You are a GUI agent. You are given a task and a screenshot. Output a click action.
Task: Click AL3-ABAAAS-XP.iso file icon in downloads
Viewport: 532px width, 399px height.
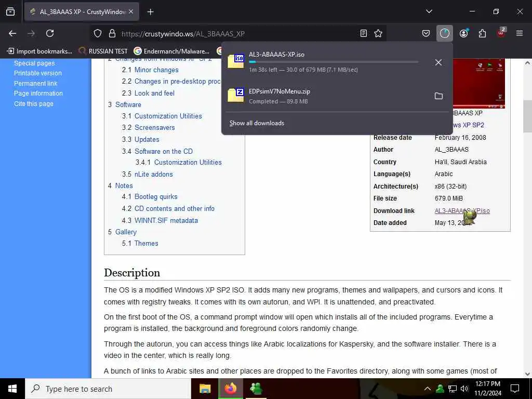click(x=236, y=61)
